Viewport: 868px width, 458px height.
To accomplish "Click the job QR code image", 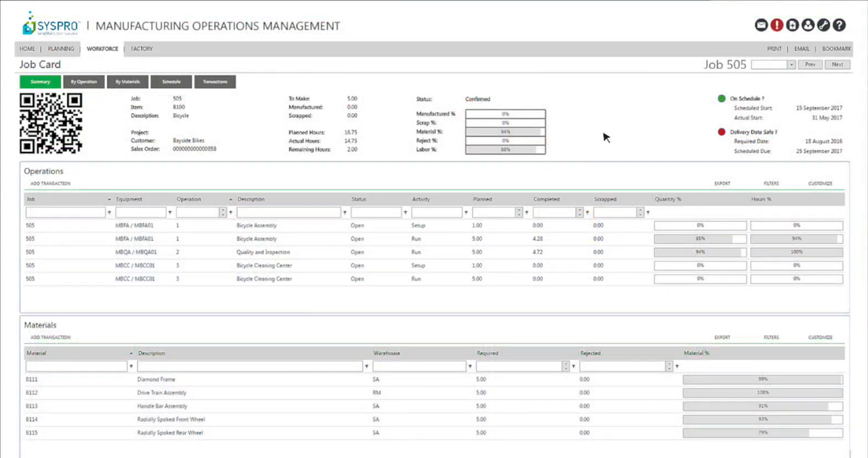I will pyautogui.click(x=51, y=123).
